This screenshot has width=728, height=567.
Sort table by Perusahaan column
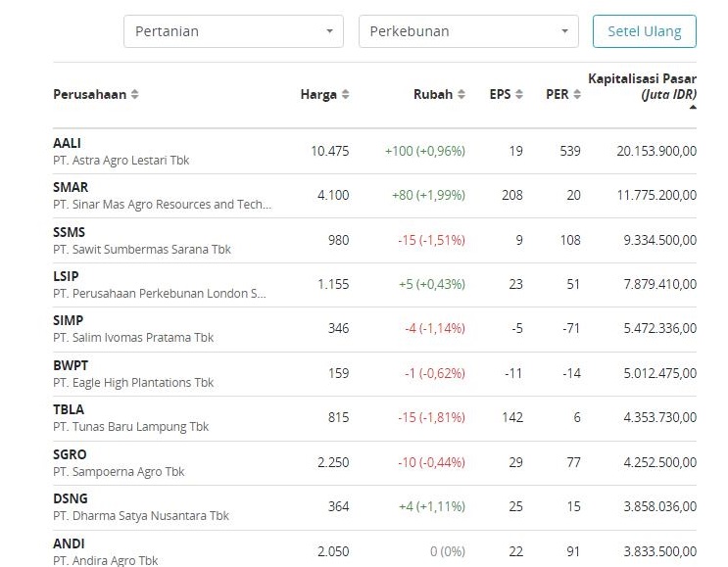(x=96, y=94)
